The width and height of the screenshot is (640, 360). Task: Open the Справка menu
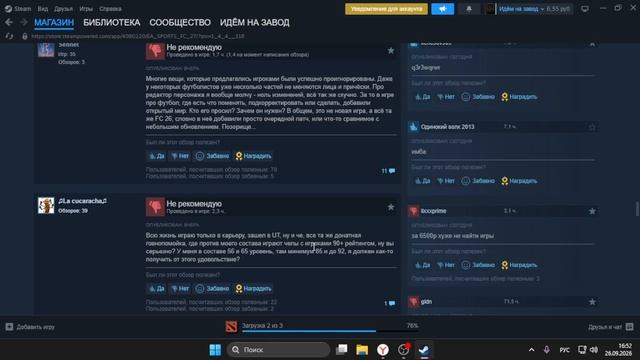point(110,9)
